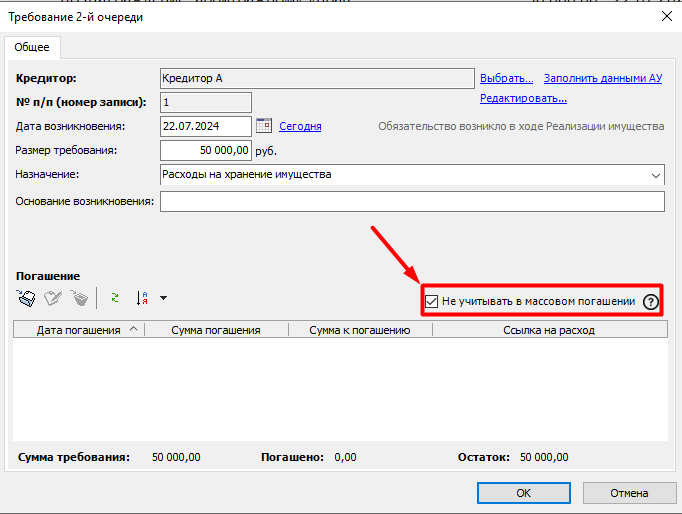Open the sort options dropdown arrow
Viewport: 682px width, 514px height.
point(163,298)
